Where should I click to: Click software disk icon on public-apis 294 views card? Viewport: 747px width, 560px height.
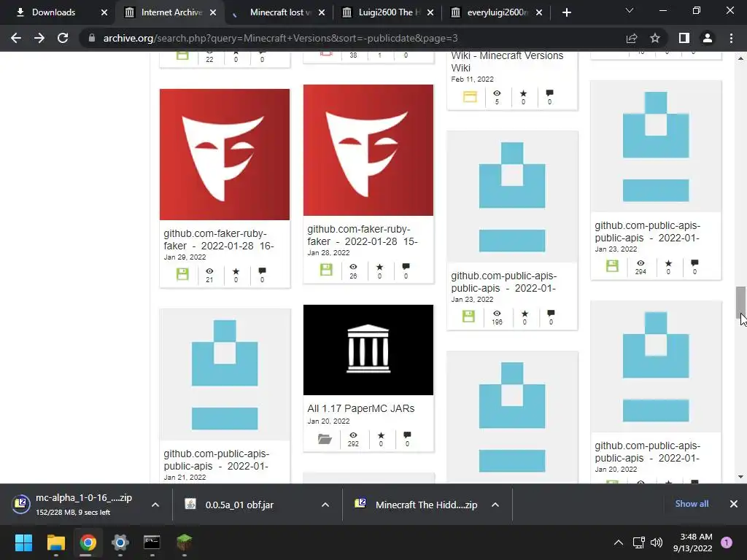[612, 265]
